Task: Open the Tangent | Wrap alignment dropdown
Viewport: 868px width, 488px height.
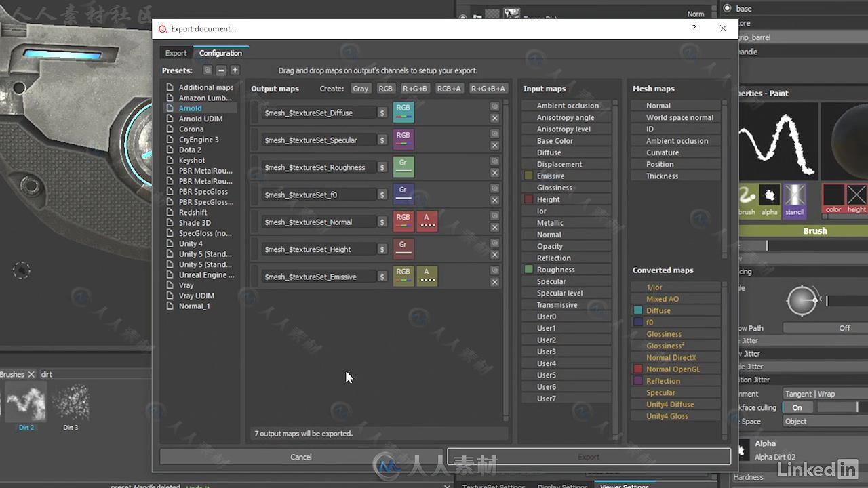Action: tap(825, 394)
